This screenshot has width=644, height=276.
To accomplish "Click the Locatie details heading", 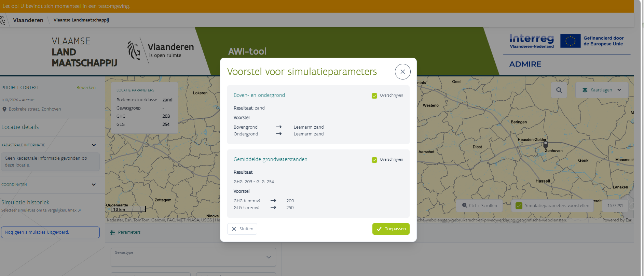I will (20, 127).
